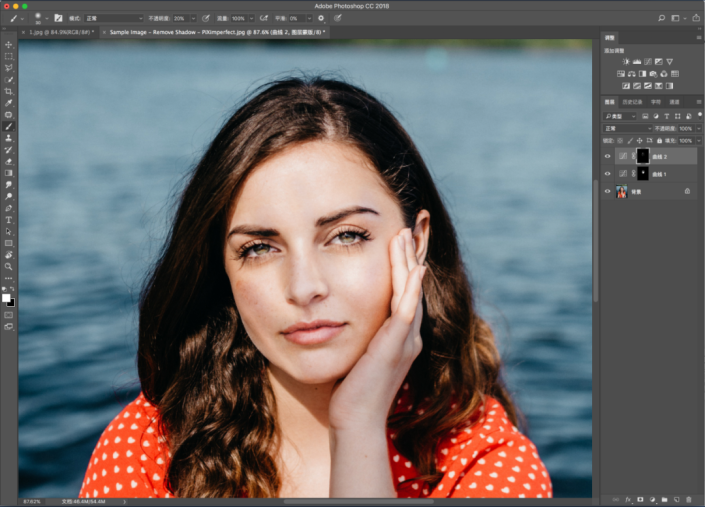Image resolution: width=705 pixels, height=507 pixels.
Task: Open the layer blend mode dropdown 正常
Action: point(627,129)
